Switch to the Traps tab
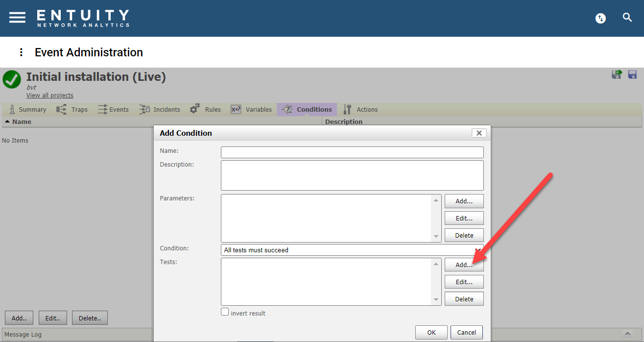Image resolution: width=644 pixels, height=342 pixels. 72,109
